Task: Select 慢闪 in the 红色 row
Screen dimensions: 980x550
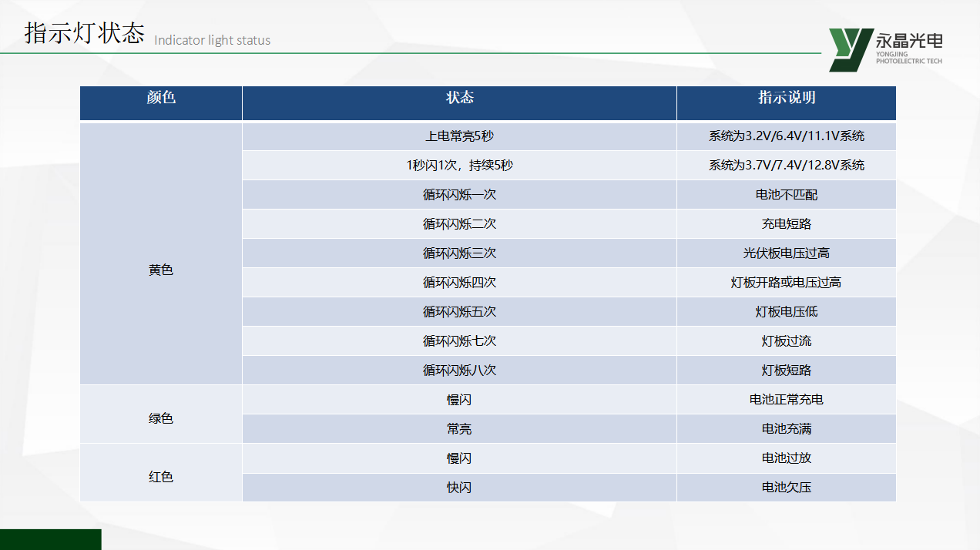Action: coord(459,458)
